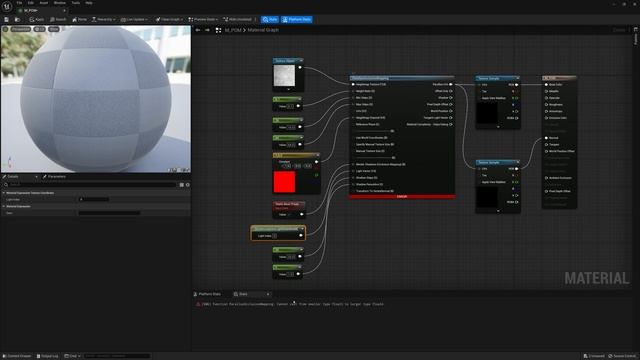This screenshot has width=640, height=360.
Task: Open the Output Log
Action: coord(47,356)
